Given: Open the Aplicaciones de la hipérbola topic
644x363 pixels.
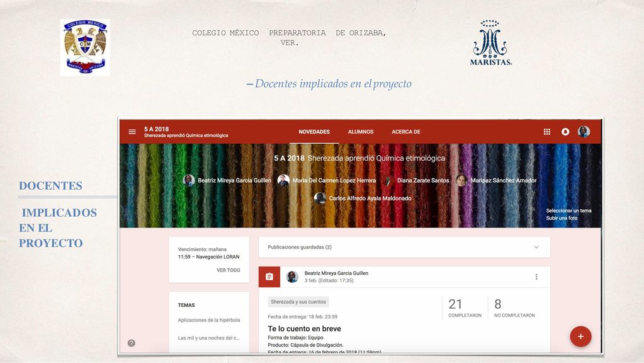Looking at the screenshot, I should pyautogui.click(x=209, y=320).
